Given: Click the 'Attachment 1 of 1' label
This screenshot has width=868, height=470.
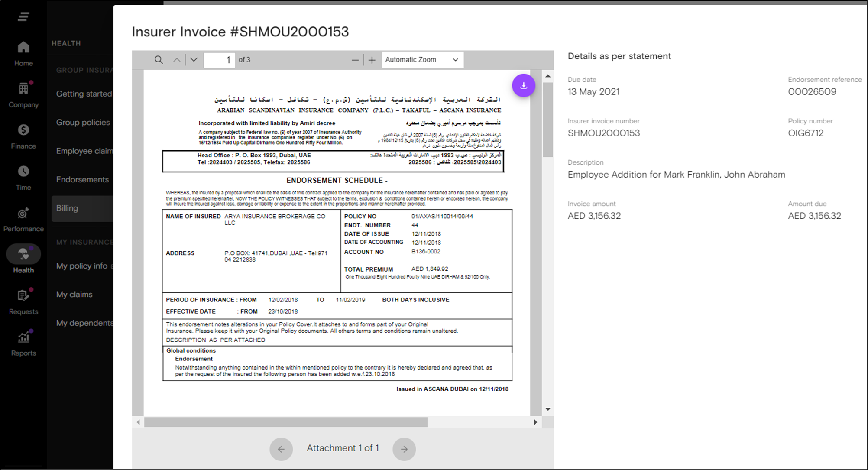Looking at the screenshot, I should point(343,448).
